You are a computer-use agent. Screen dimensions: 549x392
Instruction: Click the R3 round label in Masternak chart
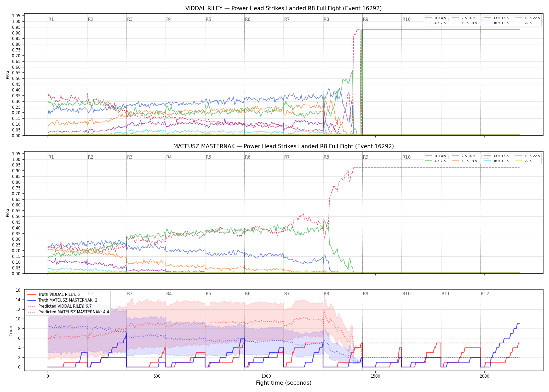pos(130,157)
